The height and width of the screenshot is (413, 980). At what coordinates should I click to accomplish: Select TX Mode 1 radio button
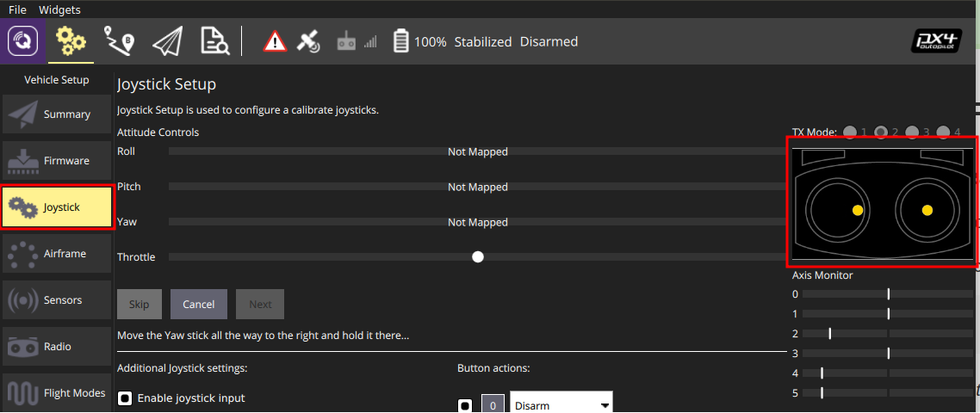pyautogui.click(x=851, y=133)
